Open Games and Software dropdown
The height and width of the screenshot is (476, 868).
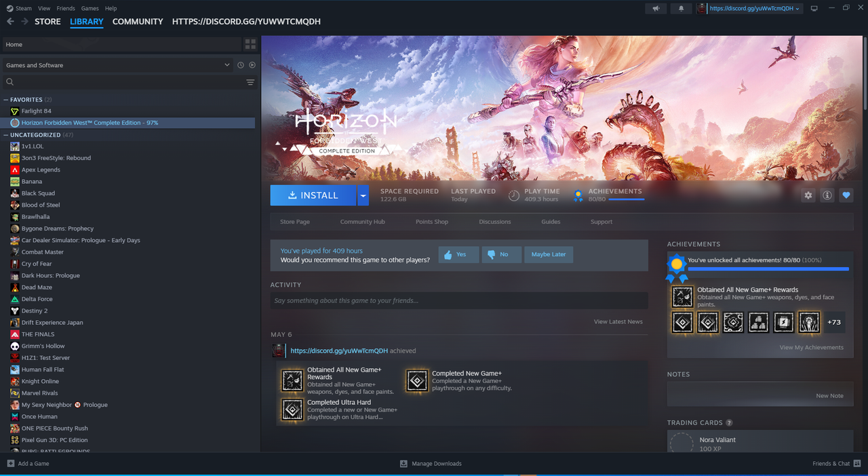[118, 65]
